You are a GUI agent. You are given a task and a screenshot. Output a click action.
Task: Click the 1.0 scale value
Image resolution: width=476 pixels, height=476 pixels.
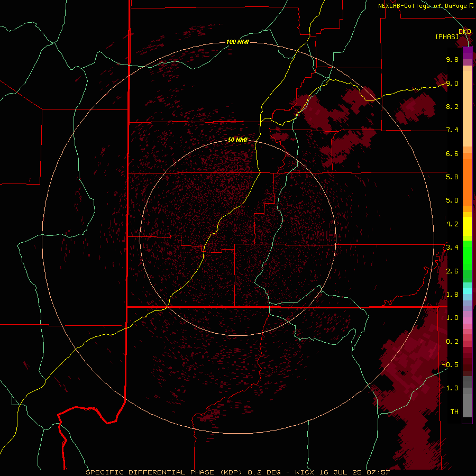coord(452,318)
